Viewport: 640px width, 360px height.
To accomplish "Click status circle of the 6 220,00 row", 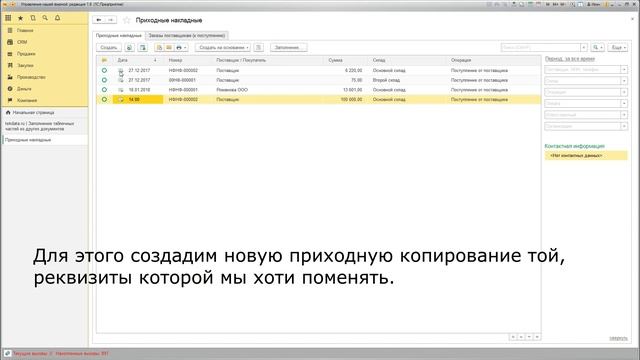I will point(104,70).
